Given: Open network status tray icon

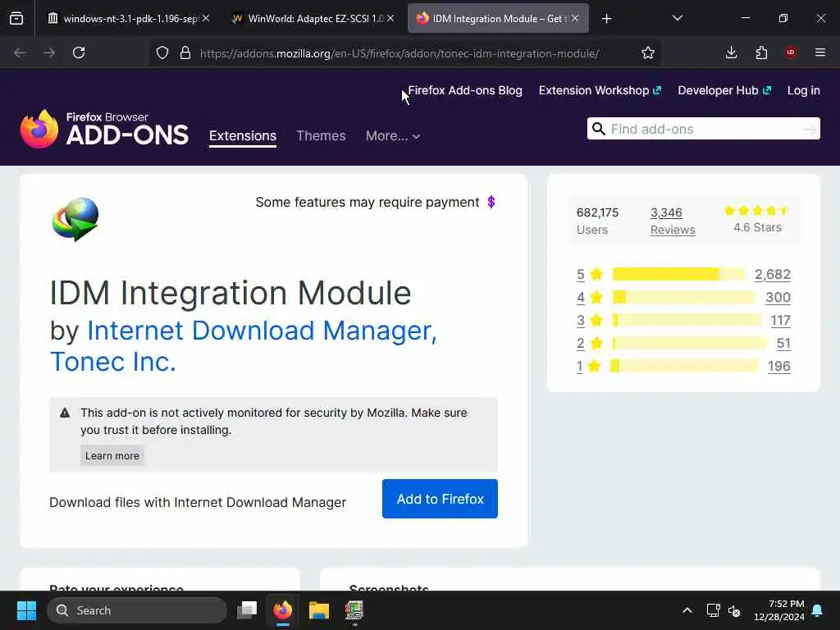Looking at the screenshot, I should pos(713,610).
